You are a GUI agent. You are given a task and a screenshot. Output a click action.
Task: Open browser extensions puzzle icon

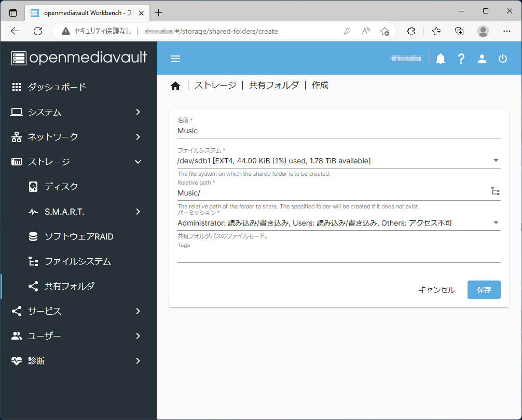click(x=411, y=31)
